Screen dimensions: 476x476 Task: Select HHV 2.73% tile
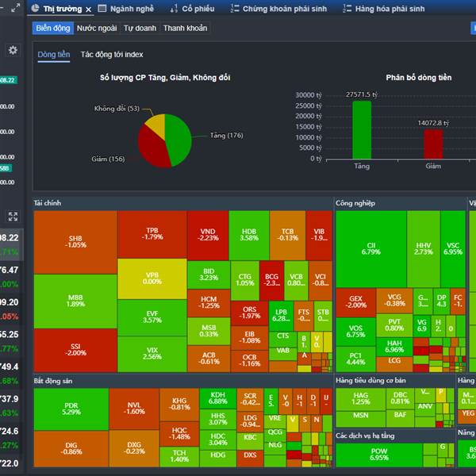tap(424, 249)
